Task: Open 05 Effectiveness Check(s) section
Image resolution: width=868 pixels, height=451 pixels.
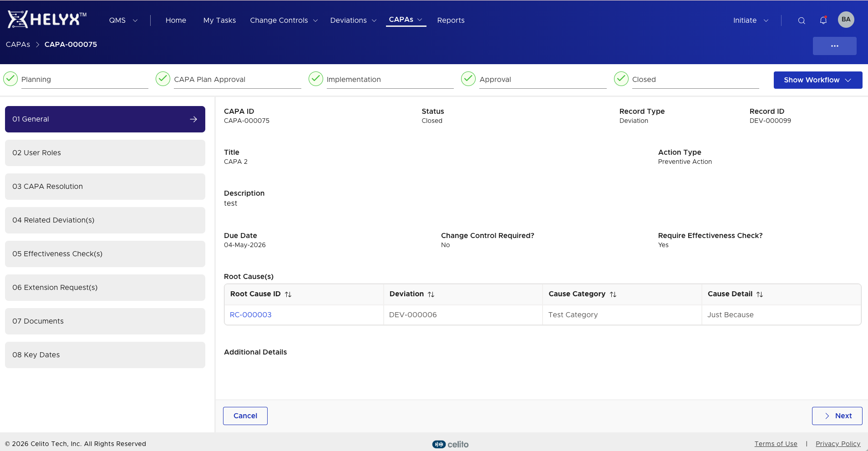Action: pyautogui.click(x=105, y=254)
